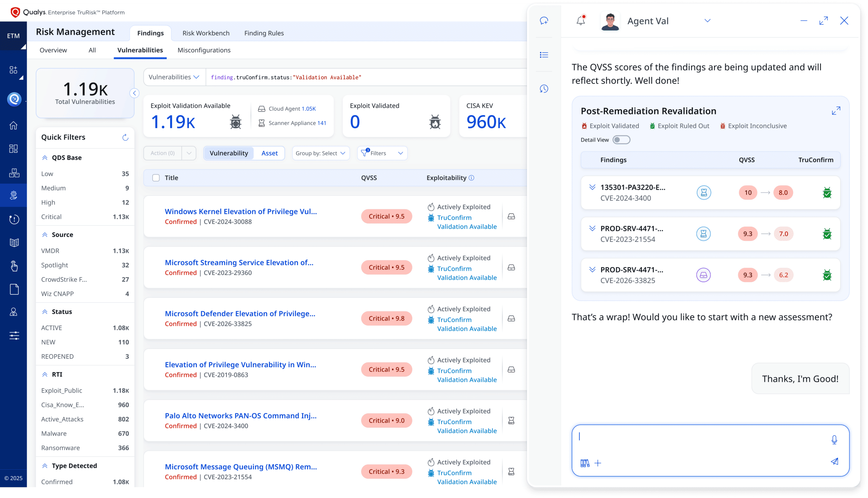Open the All sub-tab
Viewport: 868px width, 498px height.
tap(92, 50)
